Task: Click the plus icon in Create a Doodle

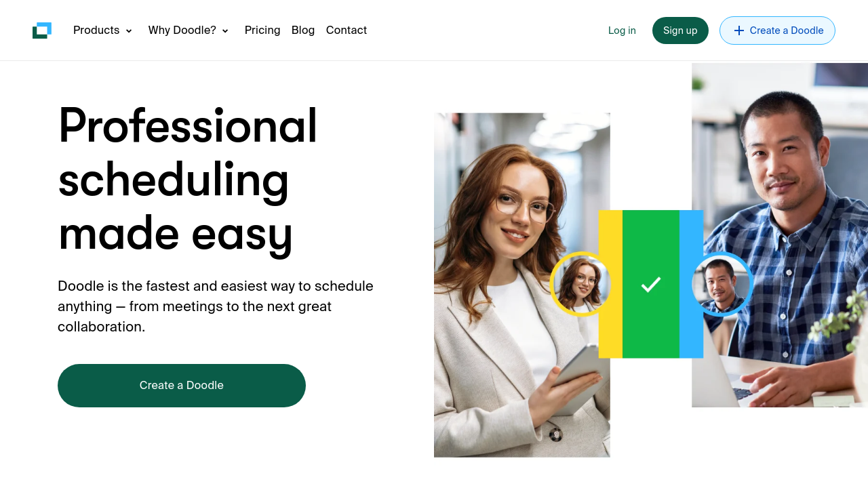Action: click(739, 30)
